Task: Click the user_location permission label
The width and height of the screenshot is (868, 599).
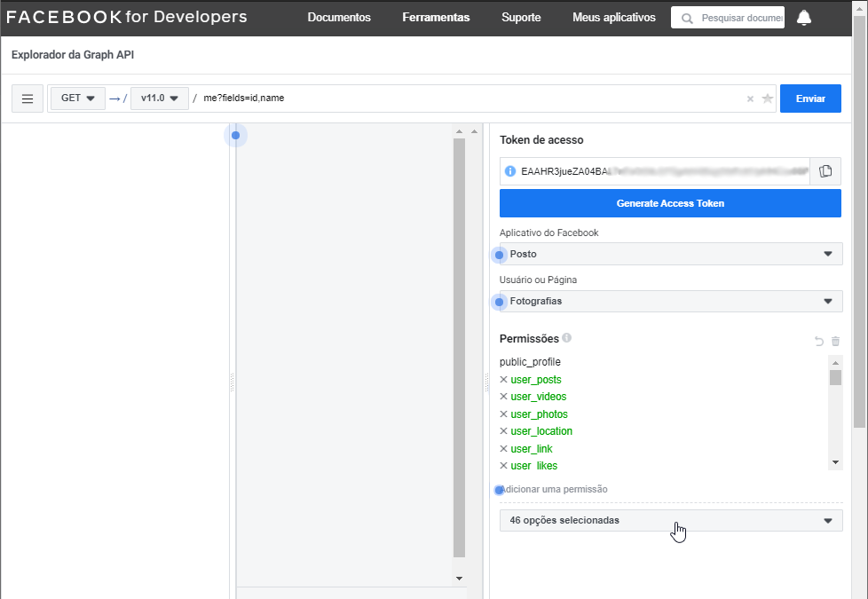Action: pos(541,431)
